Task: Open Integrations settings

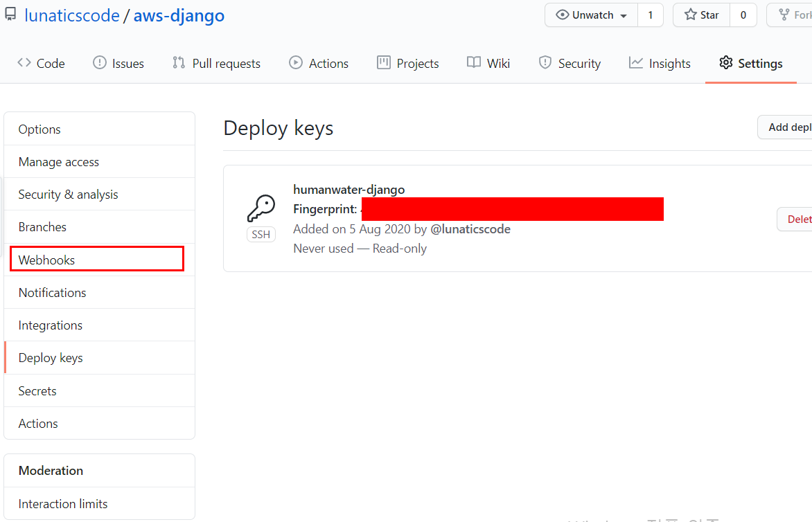Action: 100,325
